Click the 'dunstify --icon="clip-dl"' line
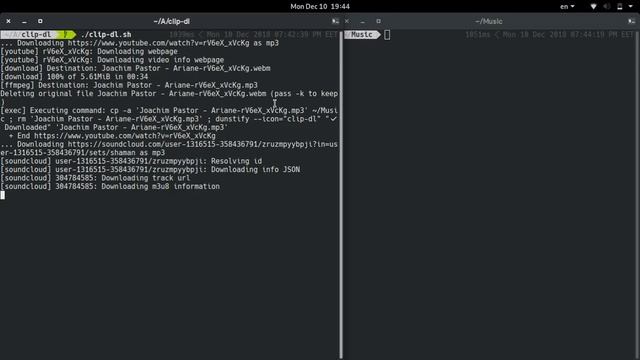 click(x=169, y=119)
